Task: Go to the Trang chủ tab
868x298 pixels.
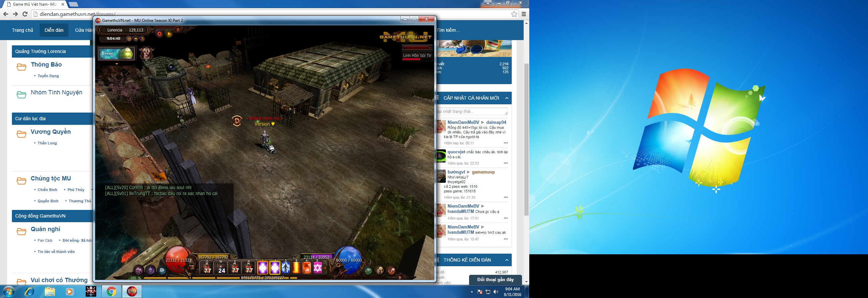Action: 22,30
